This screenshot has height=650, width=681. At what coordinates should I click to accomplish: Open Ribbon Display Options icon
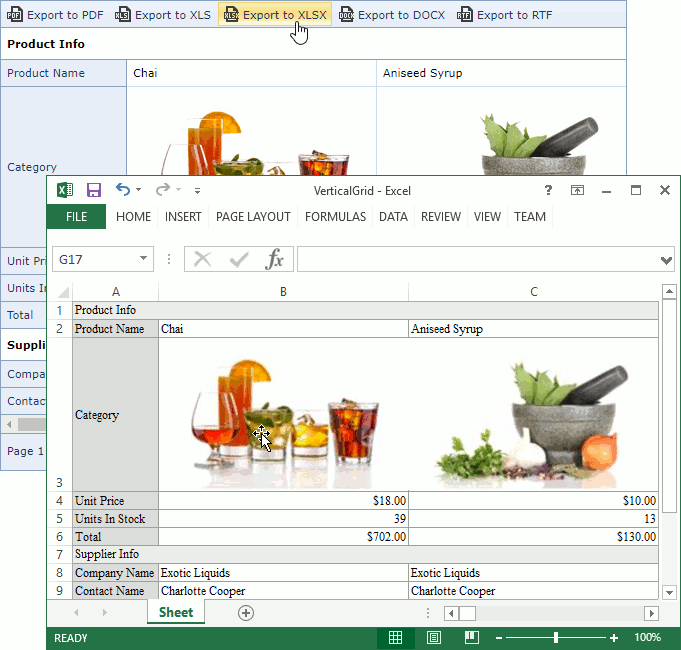[x=577, y=190]
